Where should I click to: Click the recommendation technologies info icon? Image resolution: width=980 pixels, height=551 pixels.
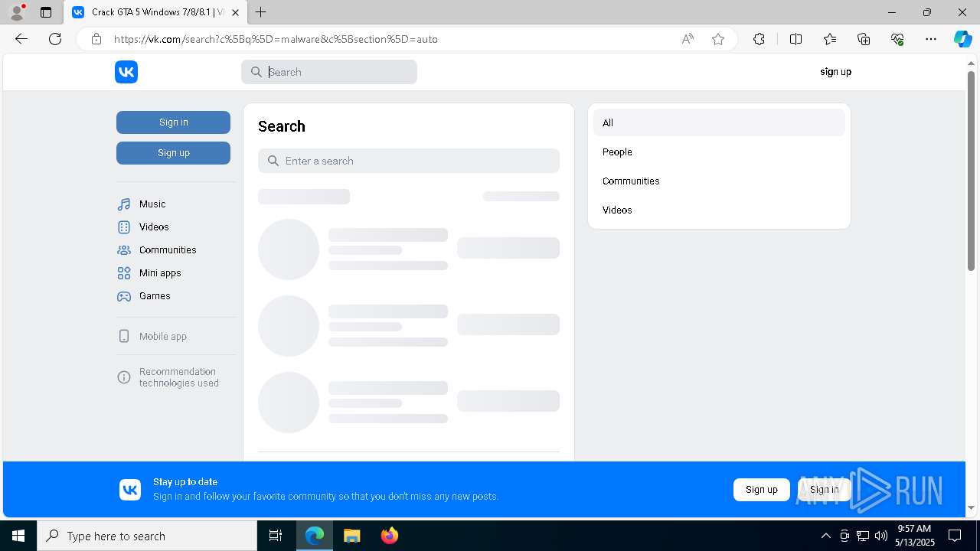tap(124, 377)
